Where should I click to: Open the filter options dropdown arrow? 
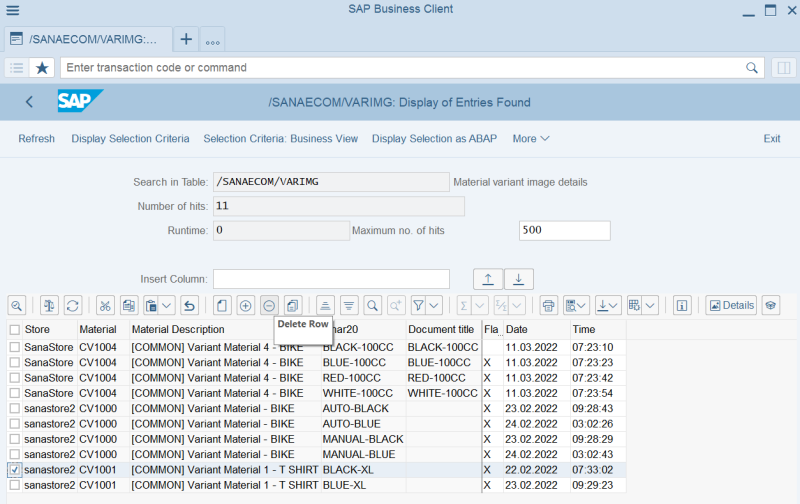click(434, 306)
